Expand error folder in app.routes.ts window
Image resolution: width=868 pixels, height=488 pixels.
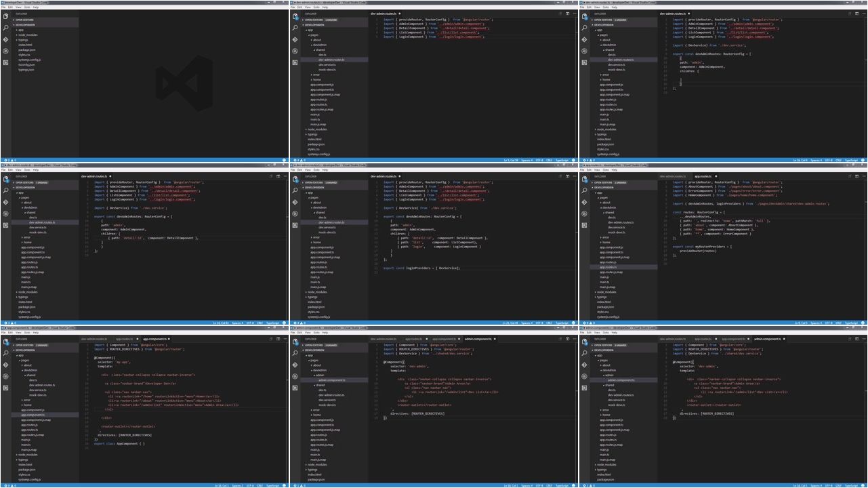[x=605, y=237]
